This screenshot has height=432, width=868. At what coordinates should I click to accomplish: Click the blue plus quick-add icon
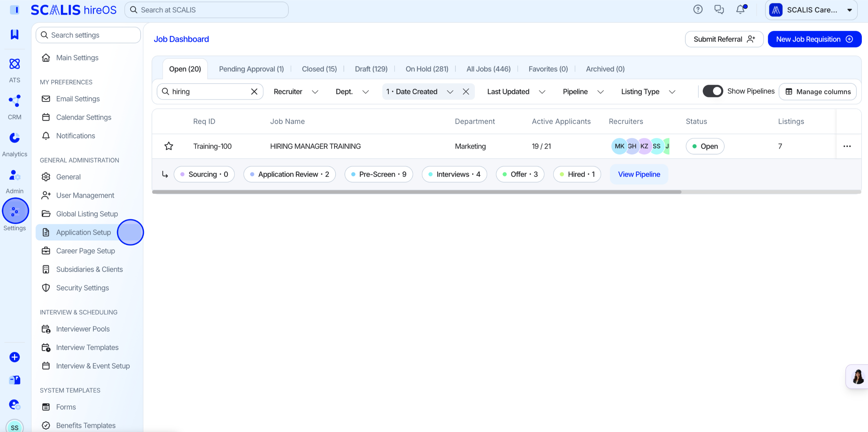[x=14, y=357]
